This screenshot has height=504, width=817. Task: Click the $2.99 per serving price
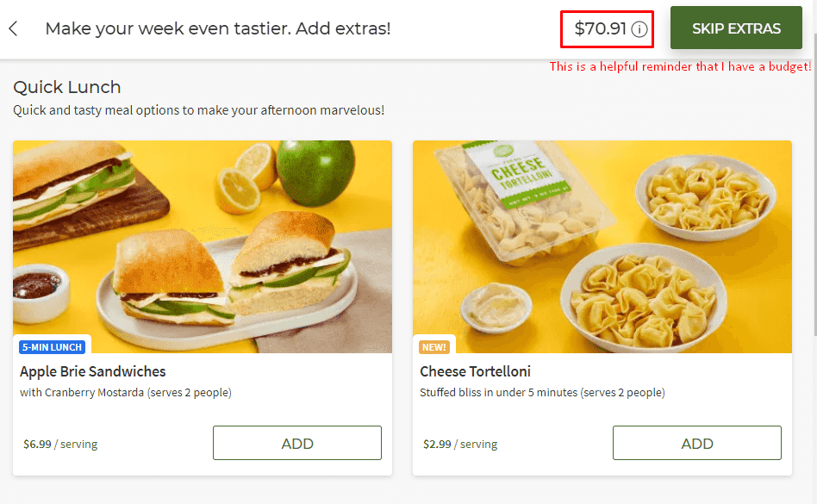click(457, 445)
